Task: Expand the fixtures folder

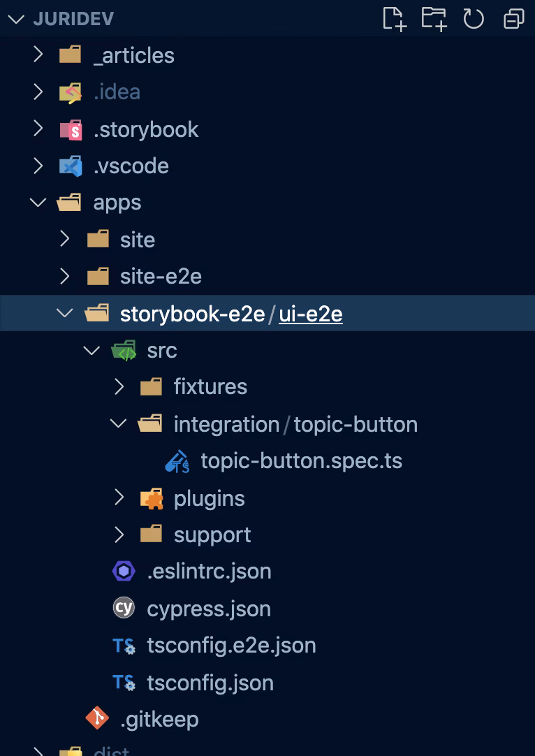Action: (x=119, y=387)
